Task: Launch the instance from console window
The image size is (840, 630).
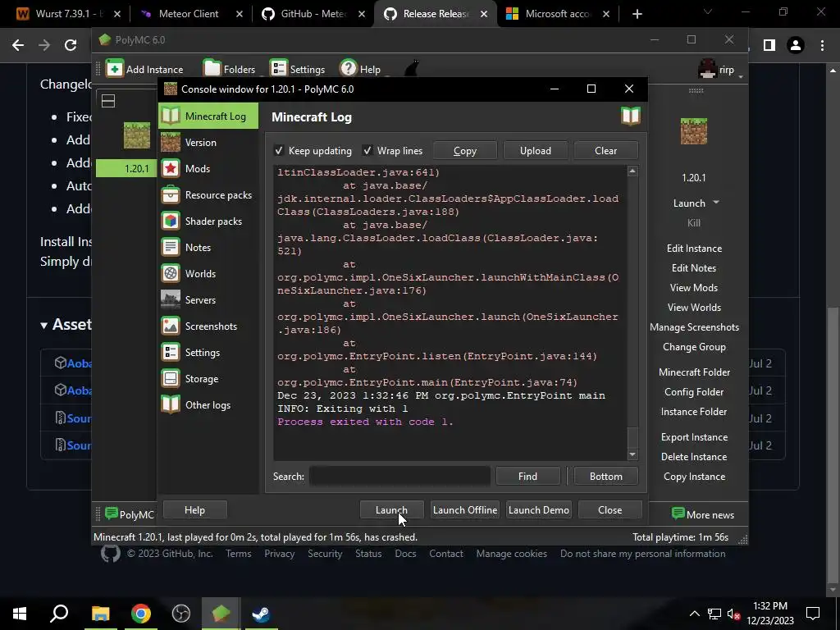Action: (391, 510)
